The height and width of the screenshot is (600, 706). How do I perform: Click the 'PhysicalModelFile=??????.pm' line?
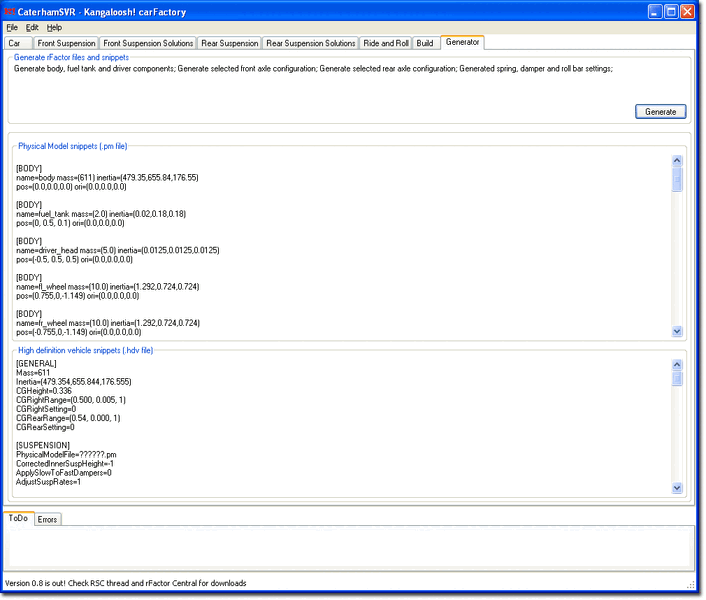pyautogui.click(x=66, y=455)
